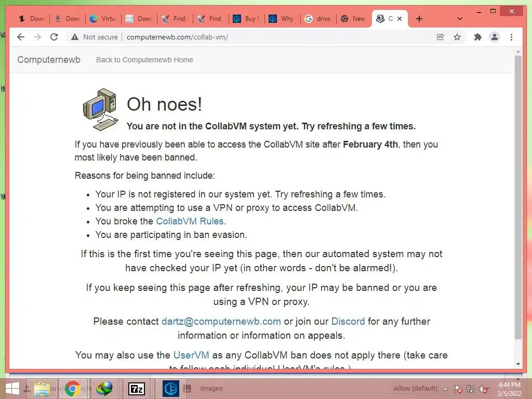Go back to the previous page

point(21,37)
